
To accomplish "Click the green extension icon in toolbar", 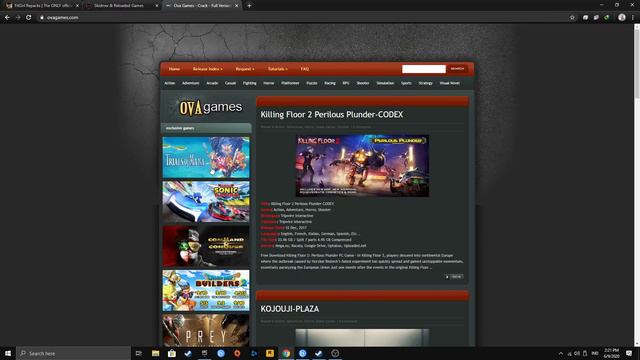I will 607,18.
